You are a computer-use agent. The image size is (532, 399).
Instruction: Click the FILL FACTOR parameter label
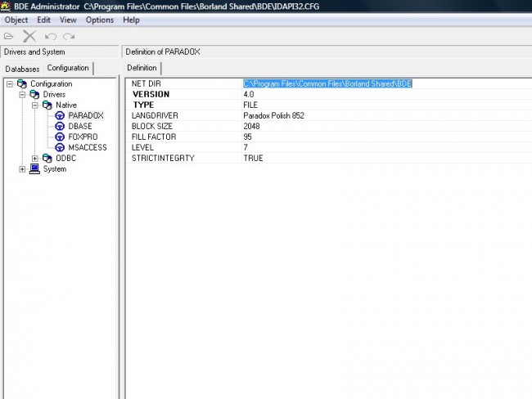pyautogui.click(x=154, y=137)
